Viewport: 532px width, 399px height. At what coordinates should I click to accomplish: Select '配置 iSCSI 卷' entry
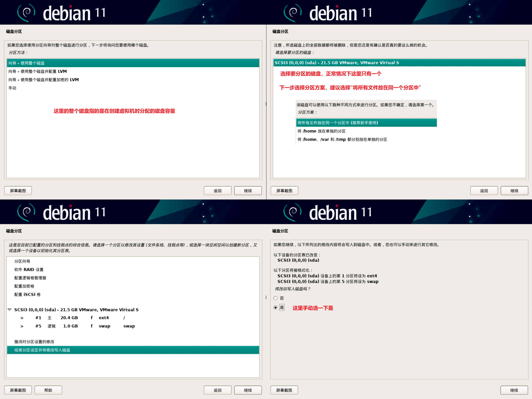[x=133, y=295]
